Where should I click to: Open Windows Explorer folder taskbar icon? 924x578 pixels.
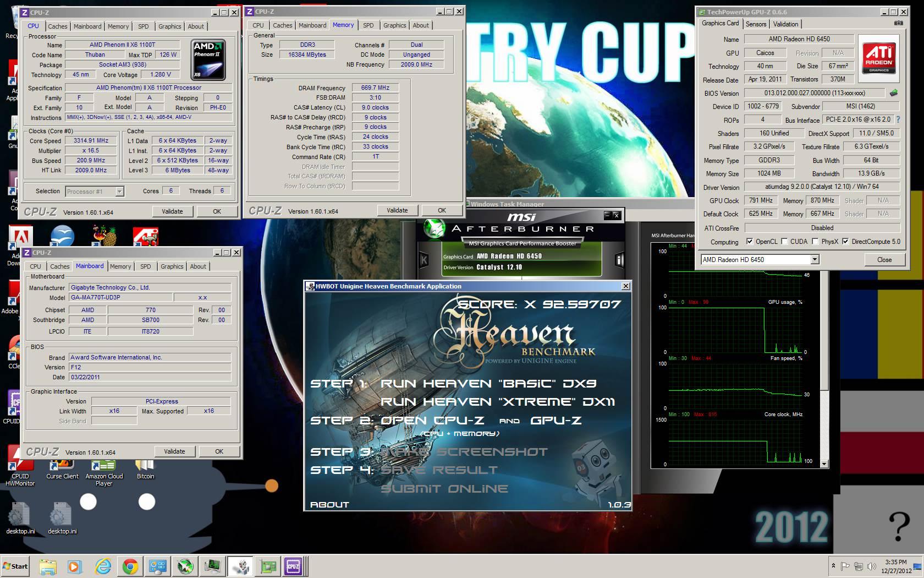coord(48,566)
